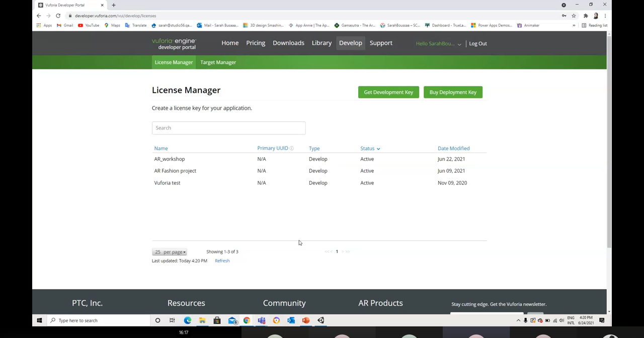Image resolution: width=644 pixels, height=338 pixels.
Task: Open the Downloads page
Action: (x=288, y=43)
